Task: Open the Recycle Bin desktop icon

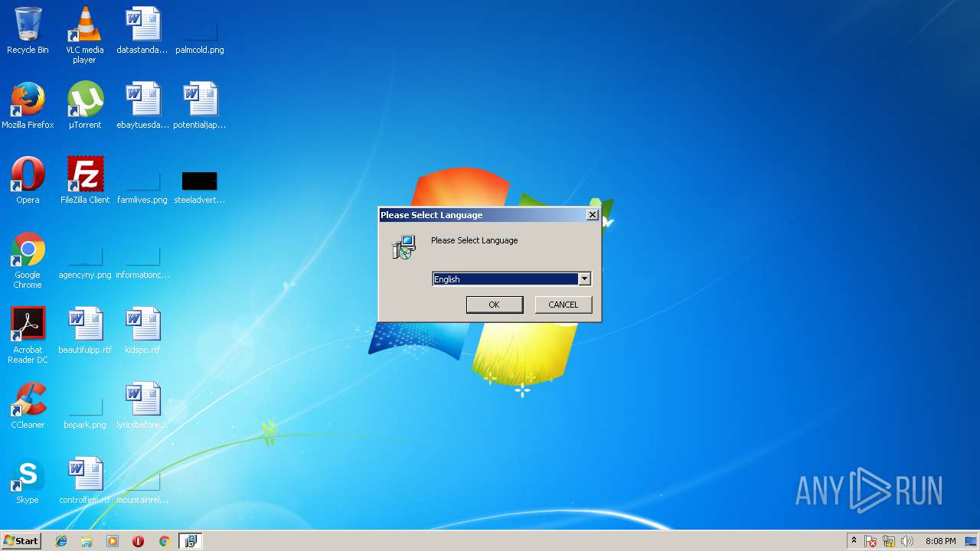Action: pyautogui.click(x=28, y=31)
